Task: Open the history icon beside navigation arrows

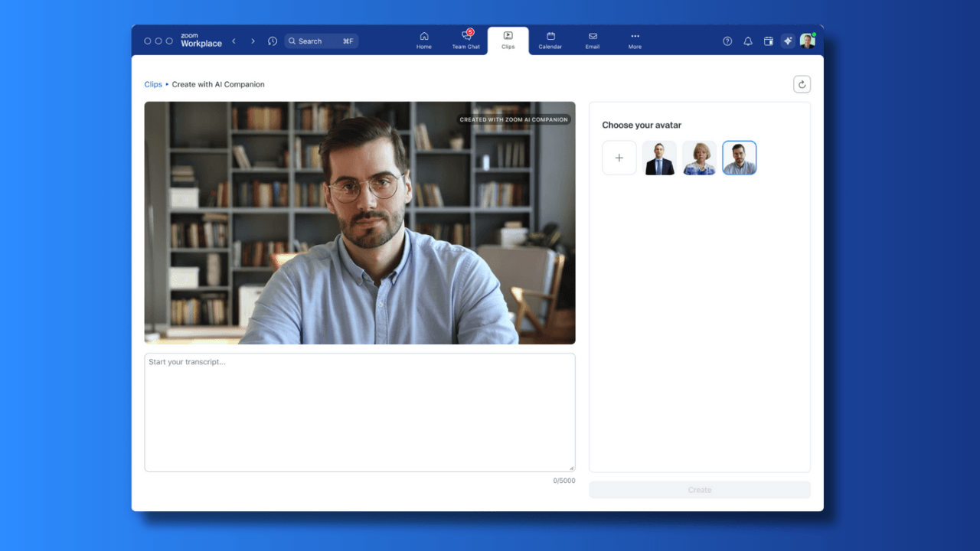Action: point(272,41)
